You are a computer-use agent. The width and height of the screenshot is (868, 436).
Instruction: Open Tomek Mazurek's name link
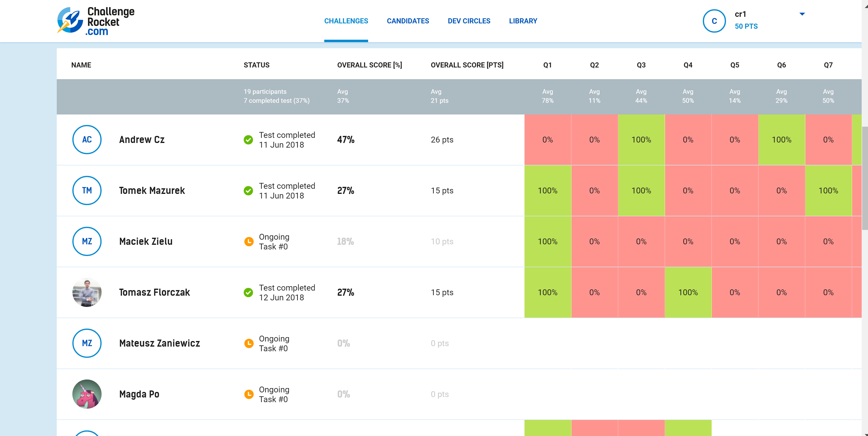(x=152, y=190)
